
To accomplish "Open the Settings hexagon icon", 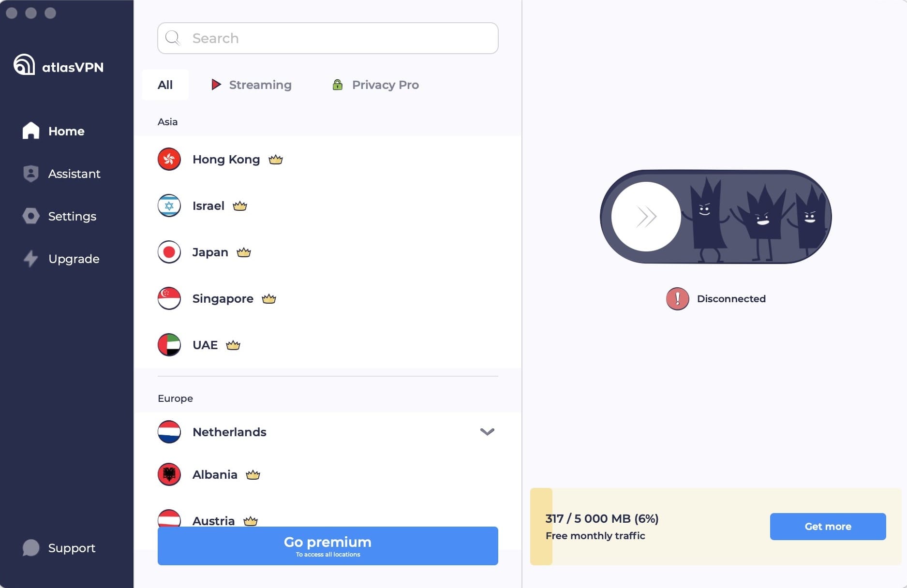I will [x=31, y=216].
